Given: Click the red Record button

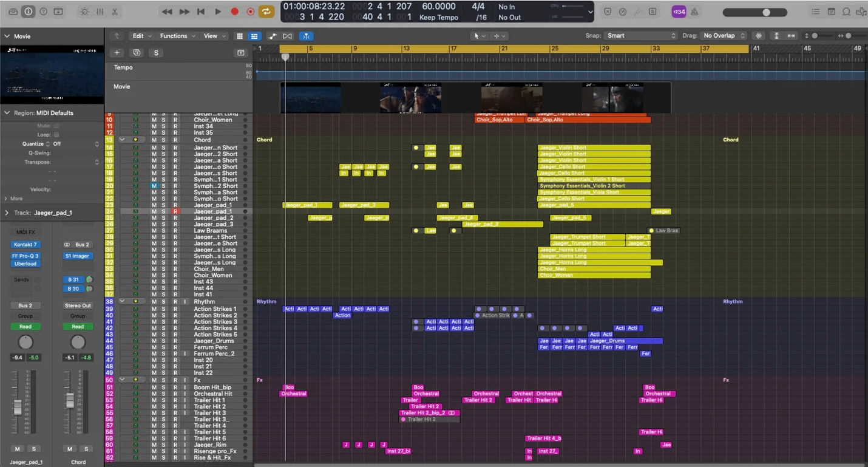Looking at the screenshot, I should [234, 12].
